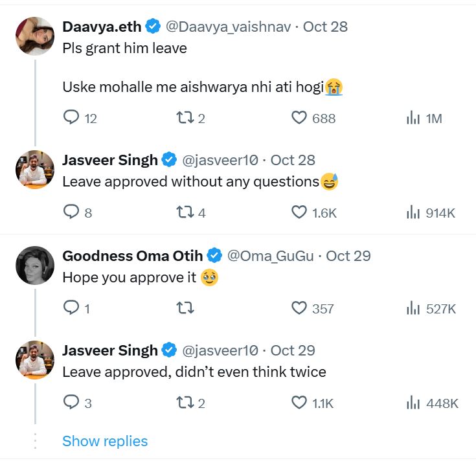476x463 pixels.
Task: Reply to 'didn't even think twice' tweet
Action: pos(71,403)
